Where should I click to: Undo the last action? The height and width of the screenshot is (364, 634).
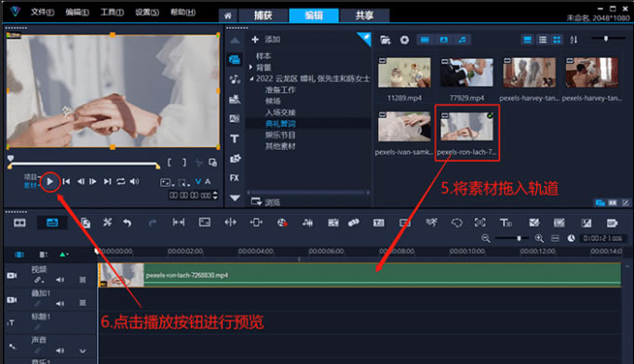pyautogui.click(x=127, y=222)
